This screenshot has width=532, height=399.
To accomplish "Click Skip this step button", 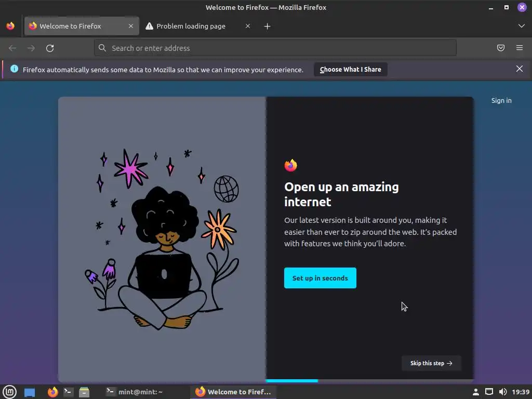I will (x=431, y=363).
